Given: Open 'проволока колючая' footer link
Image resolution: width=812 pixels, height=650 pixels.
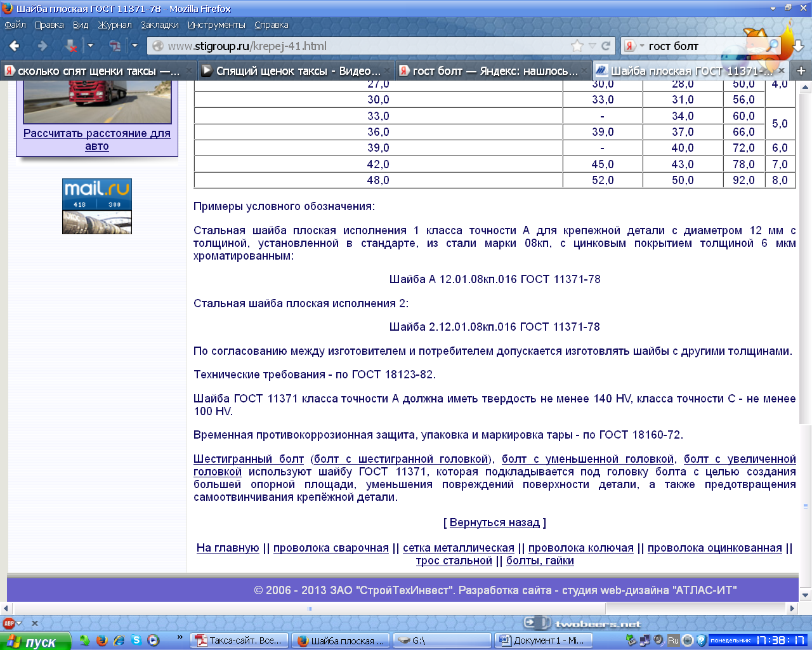Looking at the screenshot, I should click(x=581, y=548).
